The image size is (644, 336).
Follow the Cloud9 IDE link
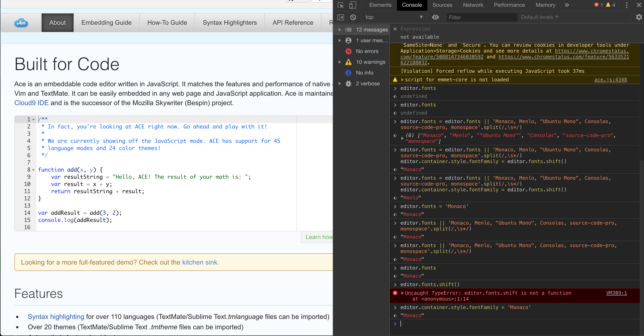31,103
